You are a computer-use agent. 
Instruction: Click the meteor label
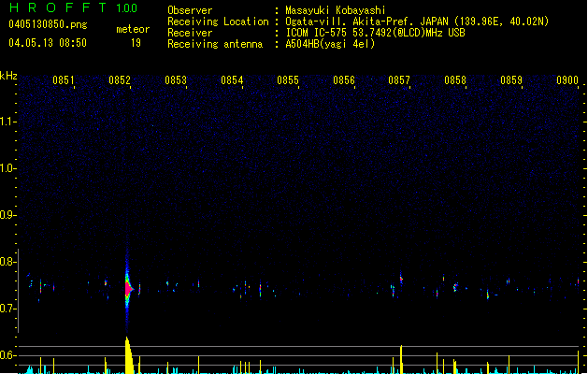(x=133, y=29)
